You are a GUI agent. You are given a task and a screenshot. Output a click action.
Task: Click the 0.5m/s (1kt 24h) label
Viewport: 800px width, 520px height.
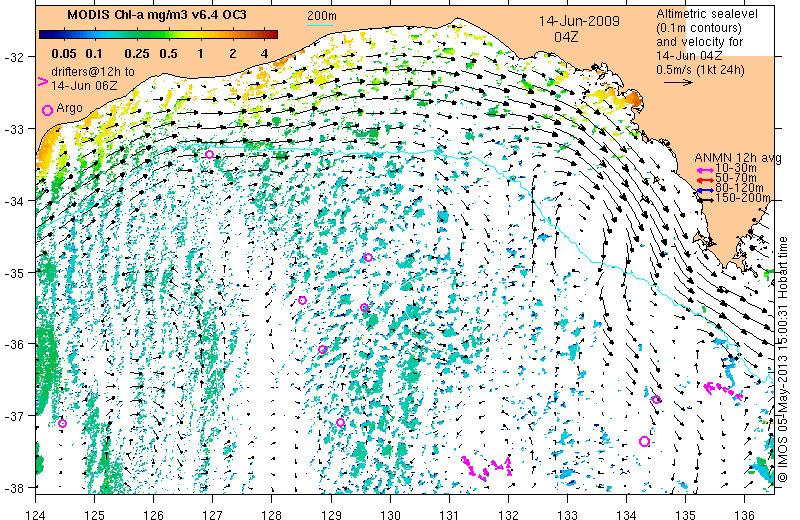tap(701, 70)
